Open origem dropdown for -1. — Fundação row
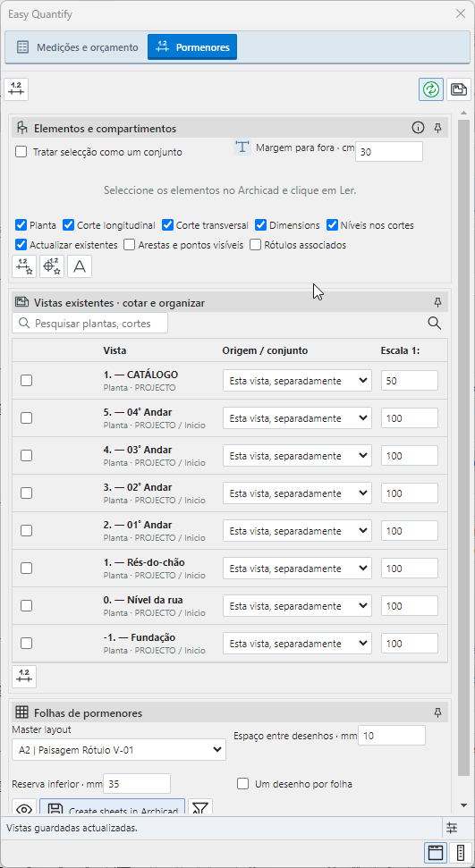 (x=297, y=644)
